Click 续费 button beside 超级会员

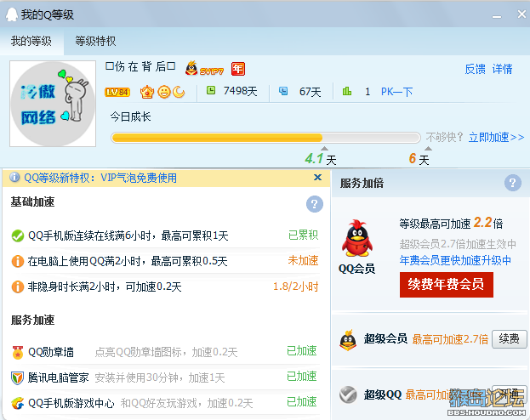[509, 338]
